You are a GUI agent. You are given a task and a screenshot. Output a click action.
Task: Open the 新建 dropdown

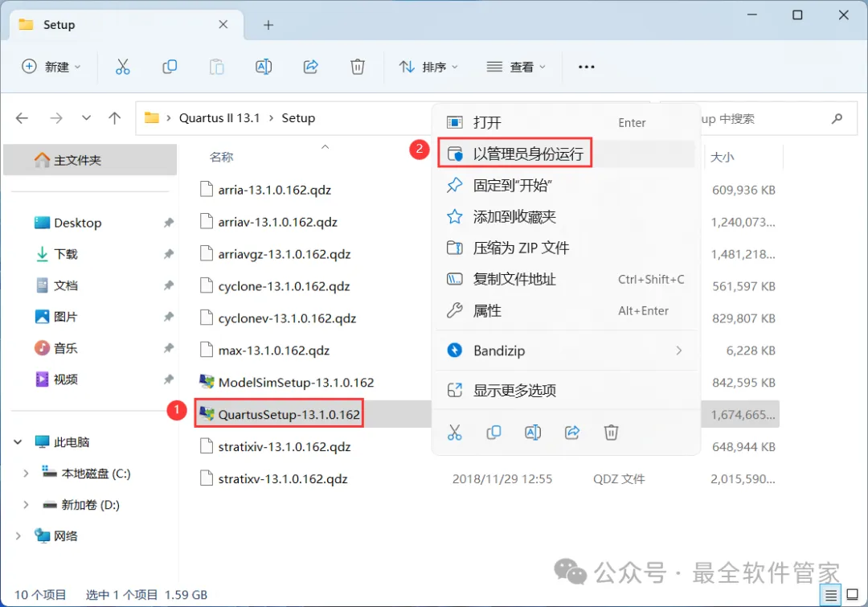(x=51, y=67)
